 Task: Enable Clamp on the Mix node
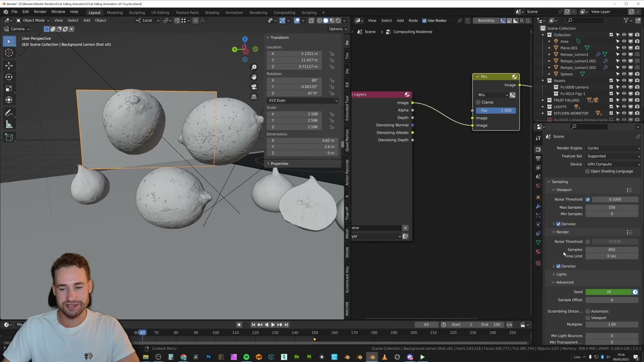coord(478,103)
